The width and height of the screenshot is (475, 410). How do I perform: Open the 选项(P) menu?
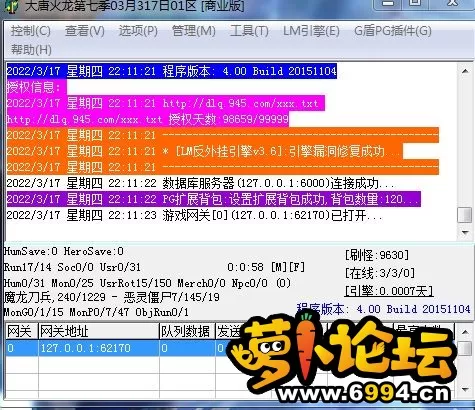tap(138, 31)
